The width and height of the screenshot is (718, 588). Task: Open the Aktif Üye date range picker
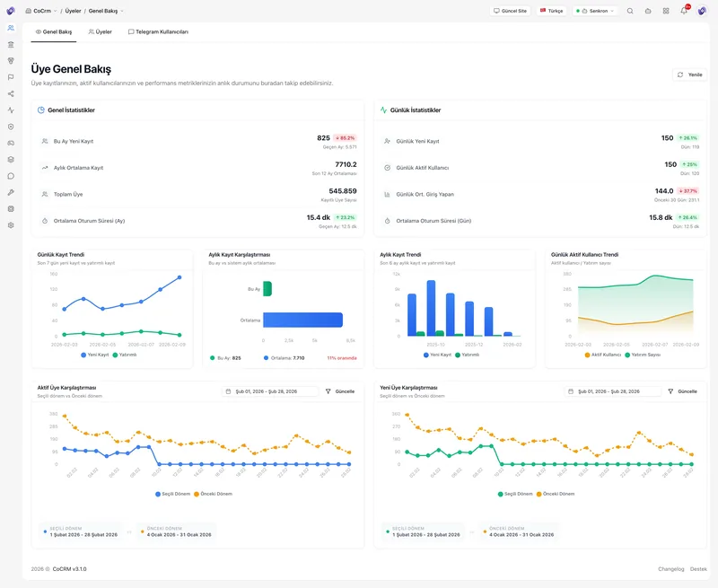(x=270, y=391)
